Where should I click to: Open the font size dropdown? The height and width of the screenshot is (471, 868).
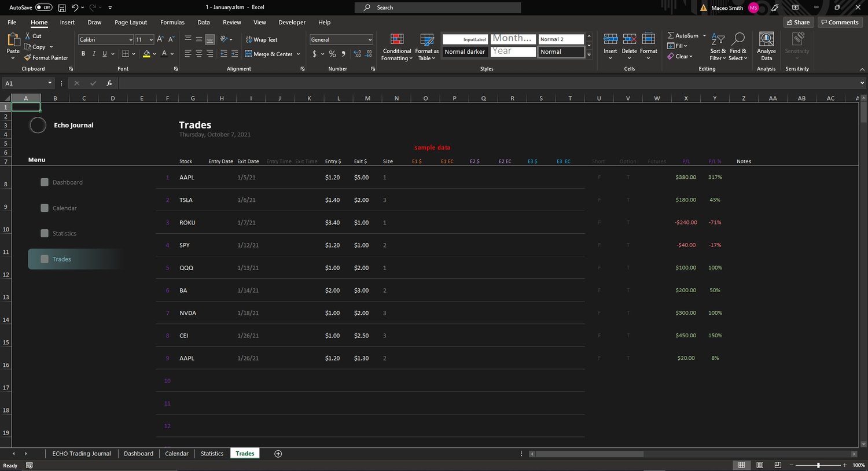[x=151, y=40]
